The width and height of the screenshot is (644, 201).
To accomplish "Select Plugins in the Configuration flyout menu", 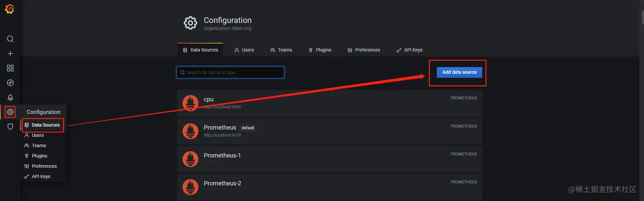I will (43, 156).
